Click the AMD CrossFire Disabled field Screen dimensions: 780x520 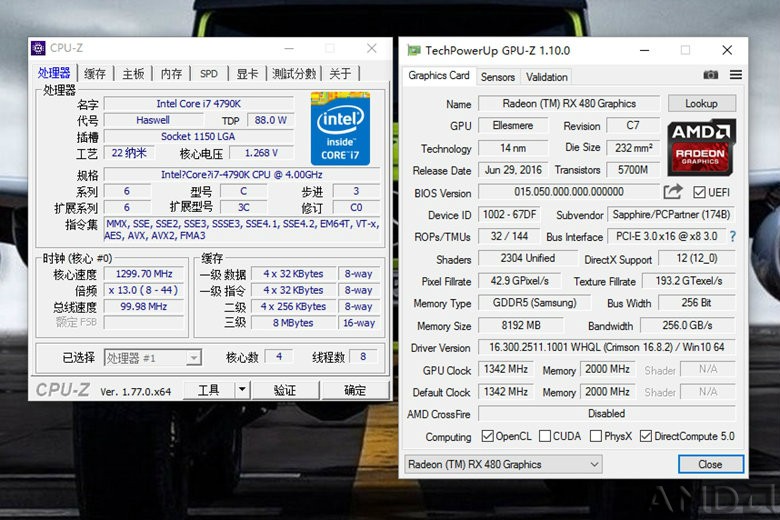[x=606, y=414]
